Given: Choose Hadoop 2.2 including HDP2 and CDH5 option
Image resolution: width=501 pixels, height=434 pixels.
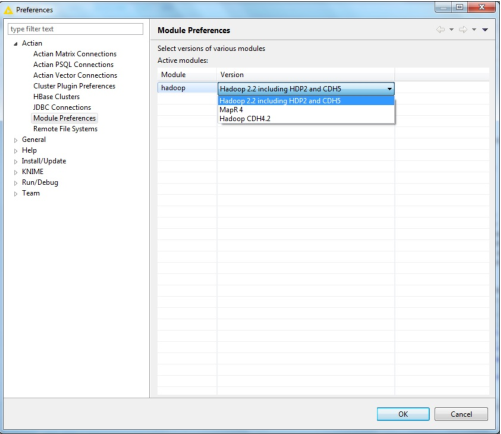Looking at the screenshot, I should pyautogui.click(x=306, y=101).
